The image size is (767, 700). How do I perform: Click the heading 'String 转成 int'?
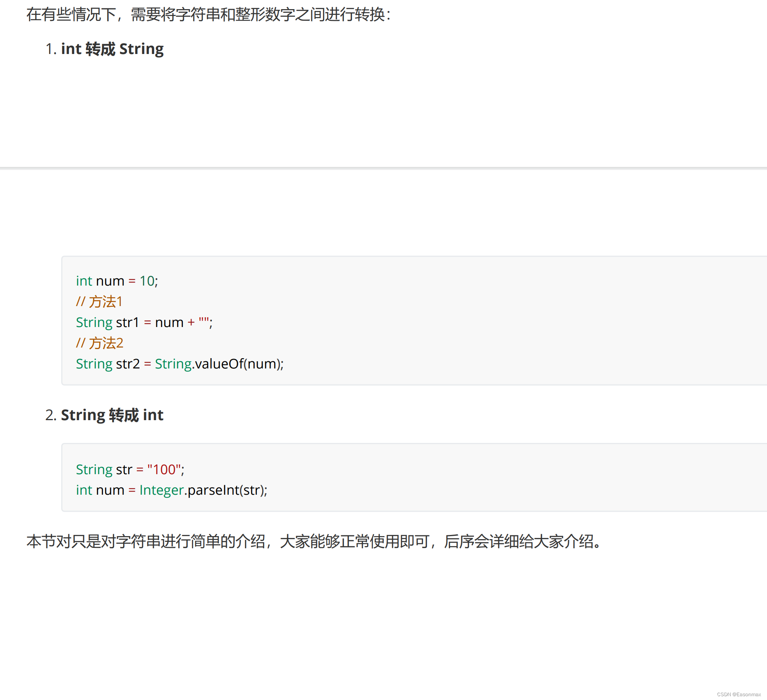point(112,415)
